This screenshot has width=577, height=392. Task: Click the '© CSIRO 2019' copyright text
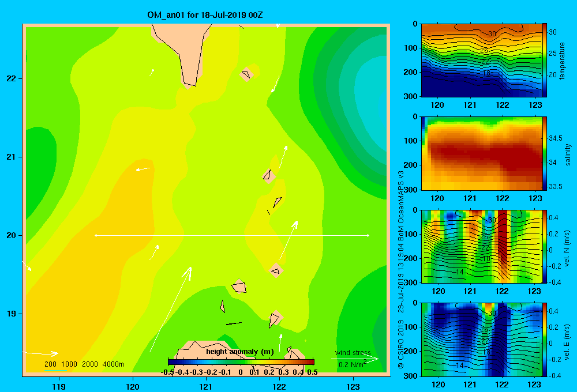pyautogui.click(x=401, y=344)
